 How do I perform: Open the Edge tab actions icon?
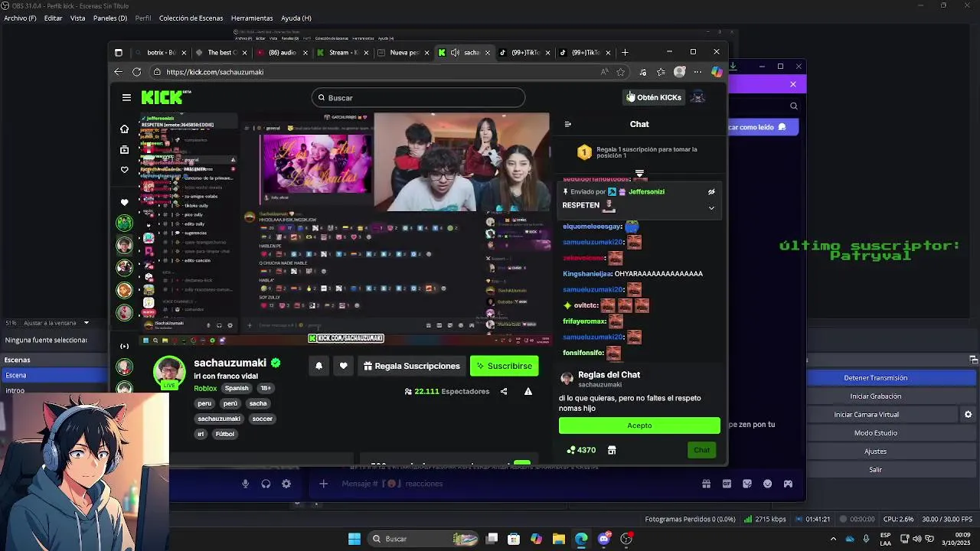point(119,53)
